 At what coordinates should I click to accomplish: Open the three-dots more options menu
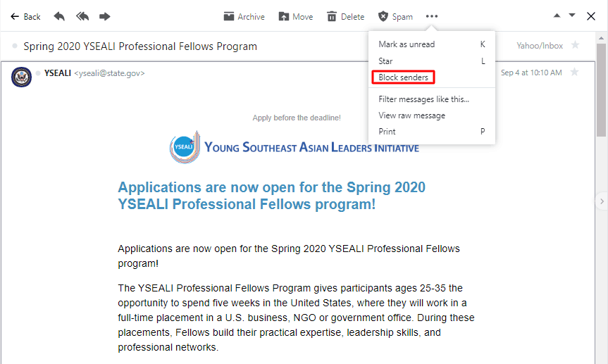point(432,16)
